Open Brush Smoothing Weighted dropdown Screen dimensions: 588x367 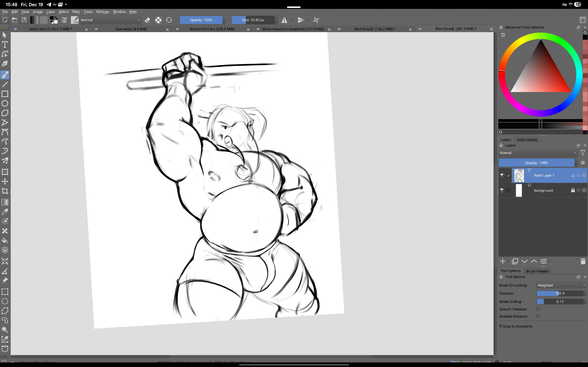click(x=561, y=285)
